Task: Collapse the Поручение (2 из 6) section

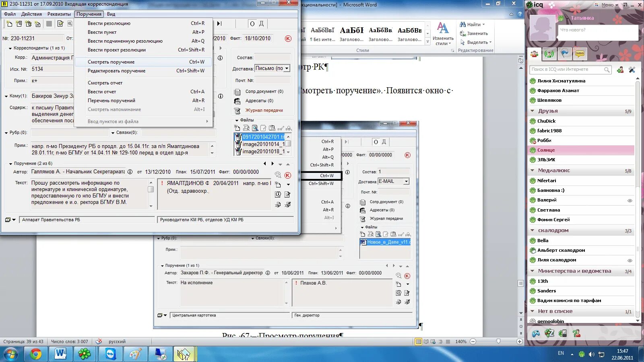Action: 10,164
